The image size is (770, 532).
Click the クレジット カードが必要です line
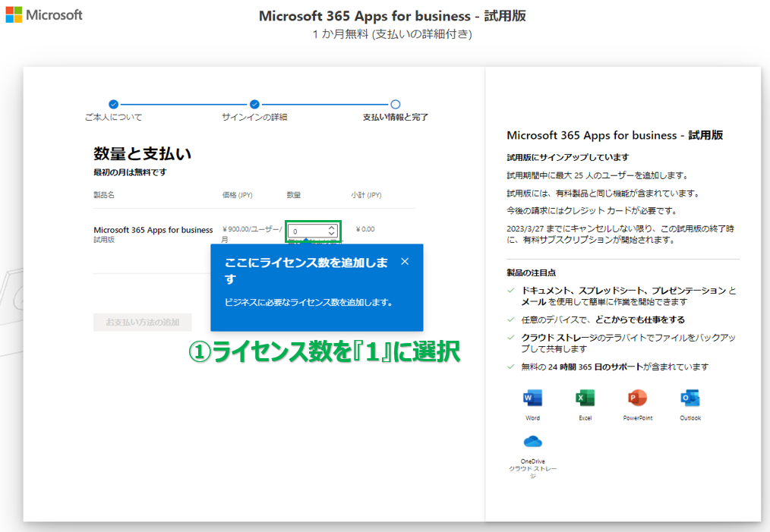point(593,210)
